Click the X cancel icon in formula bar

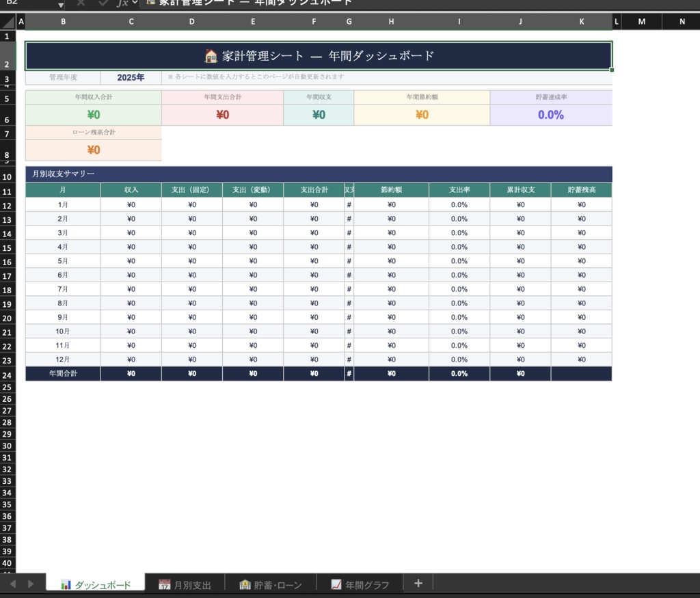pos(81,4)
